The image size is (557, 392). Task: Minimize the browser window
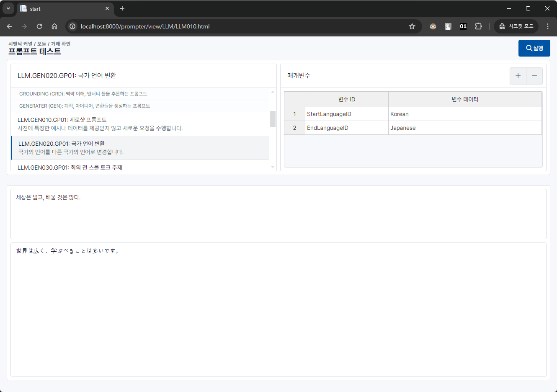[x=509, y=8]
